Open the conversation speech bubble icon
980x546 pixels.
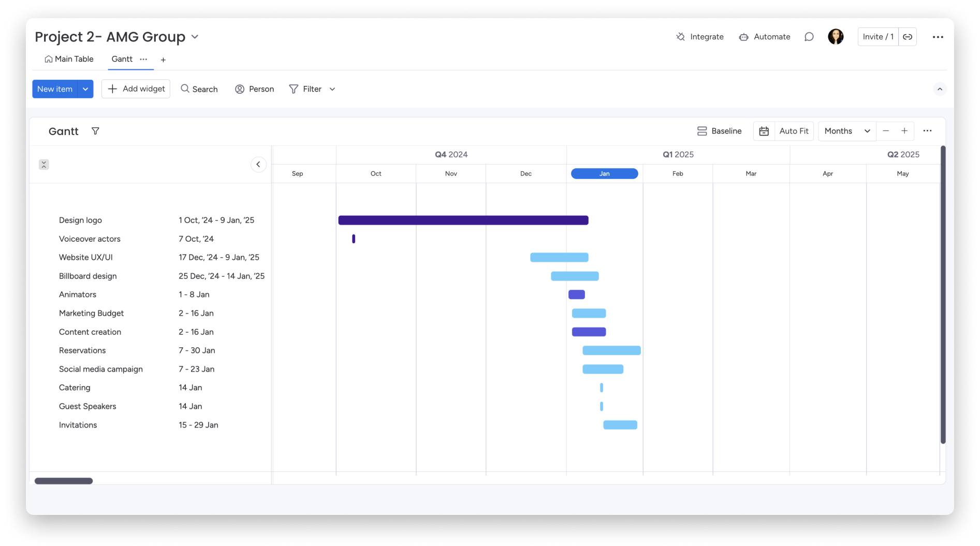pyautogui.click(x=809, y=37)
